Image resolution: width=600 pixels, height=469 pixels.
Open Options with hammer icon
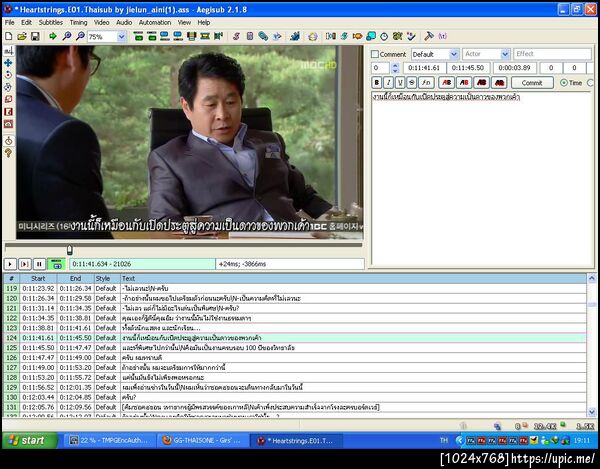point(429,36)
